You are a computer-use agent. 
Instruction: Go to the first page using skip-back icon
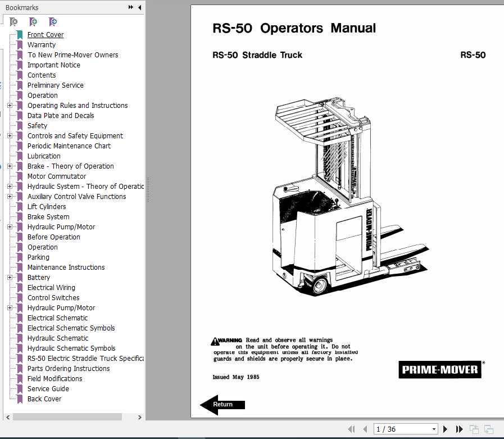click(352, 429)
